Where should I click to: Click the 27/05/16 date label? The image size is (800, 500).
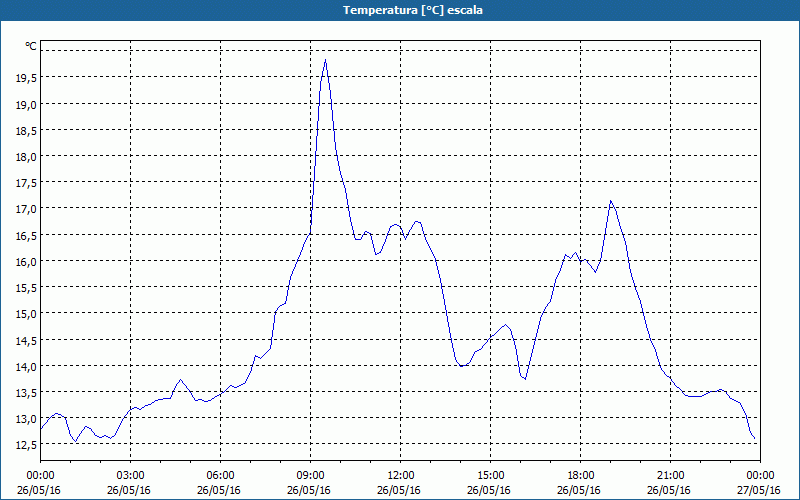760,490
